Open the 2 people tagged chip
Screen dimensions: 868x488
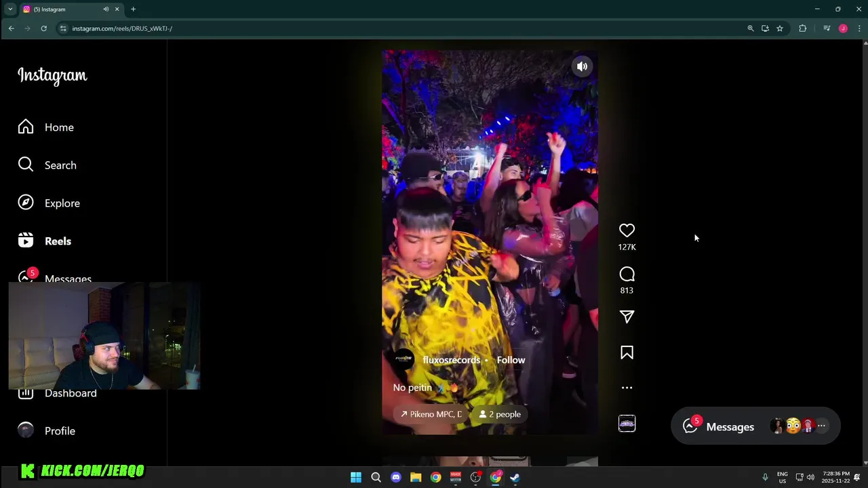pos(500,414)
